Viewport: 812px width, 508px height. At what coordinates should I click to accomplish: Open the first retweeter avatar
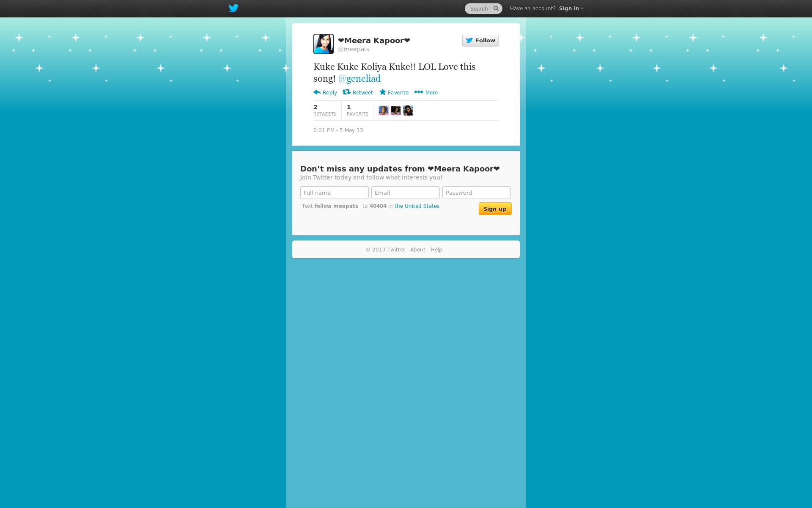(384, 110)
